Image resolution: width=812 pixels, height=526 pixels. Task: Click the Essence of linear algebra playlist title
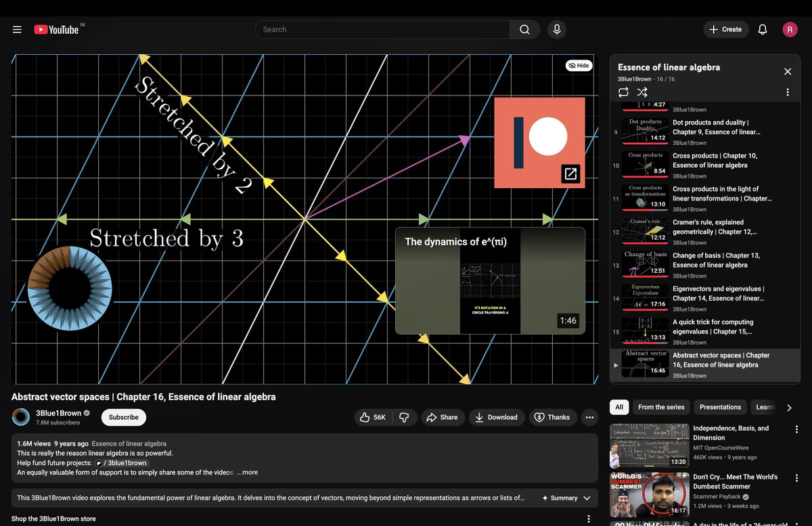669,67
